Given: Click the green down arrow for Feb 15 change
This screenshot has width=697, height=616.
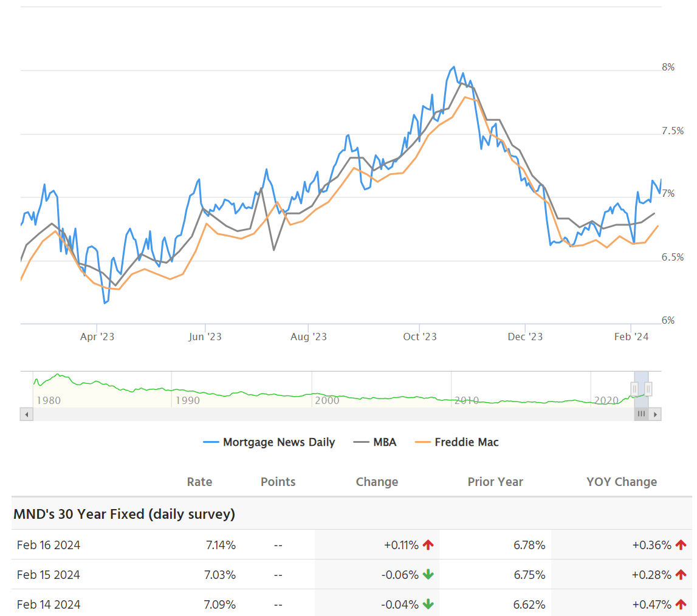Looking at the screenshot, I should tap(428, 575).
